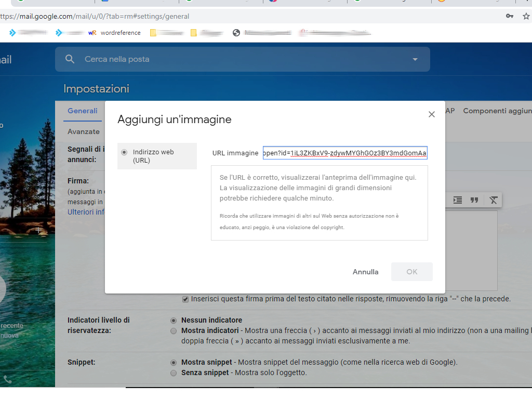Select the Nessun indicatore radio button
This screenshot has height=399, width=532.
coord(174,320)
